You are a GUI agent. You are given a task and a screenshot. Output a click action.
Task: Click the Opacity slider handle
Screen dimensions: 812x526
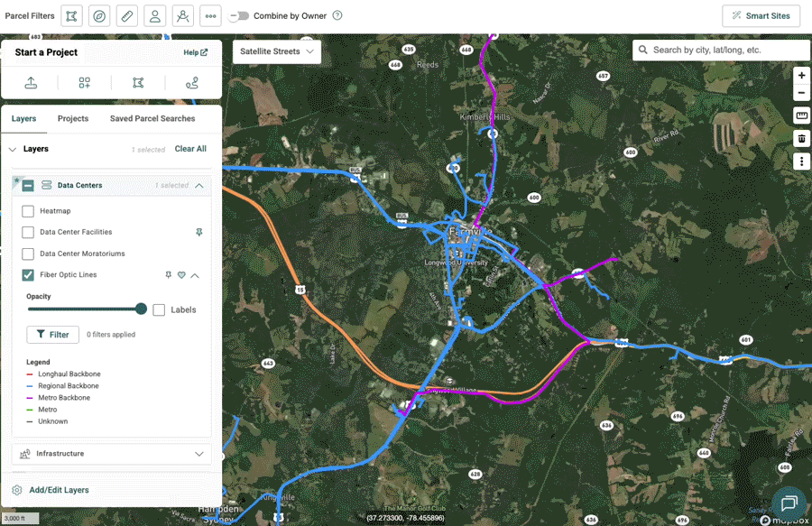coord(141,309)
